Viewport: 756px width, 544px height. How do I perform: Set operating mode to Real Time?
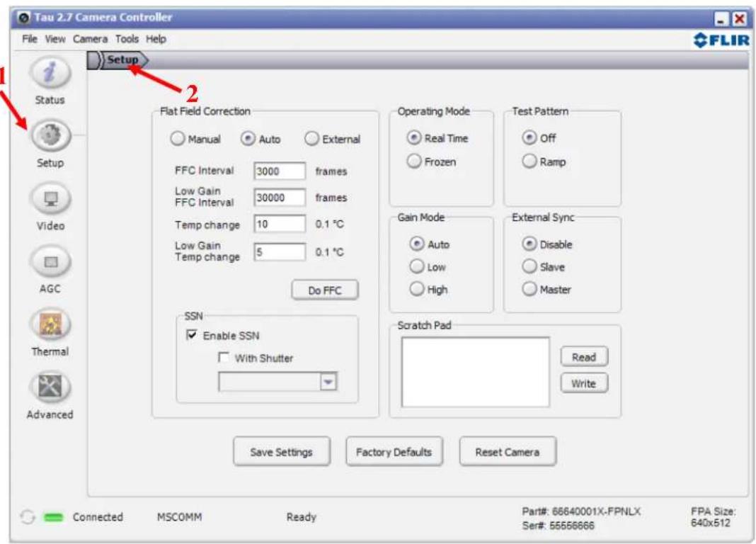pyautogui.click(x=413, y=137)
